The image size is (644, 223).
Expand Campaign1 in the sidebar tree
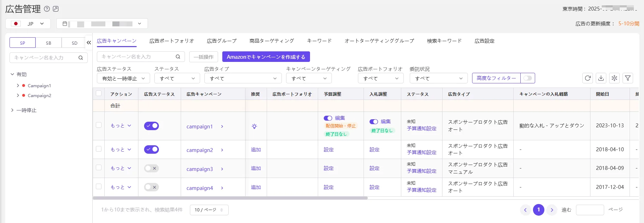[x=18, y=85]
